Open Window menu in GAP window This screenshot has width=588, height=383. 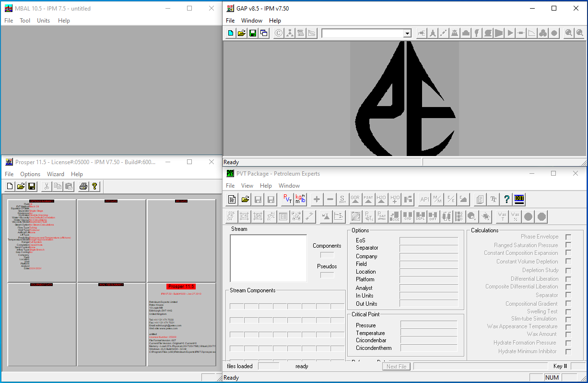click(x=252, y=21)
